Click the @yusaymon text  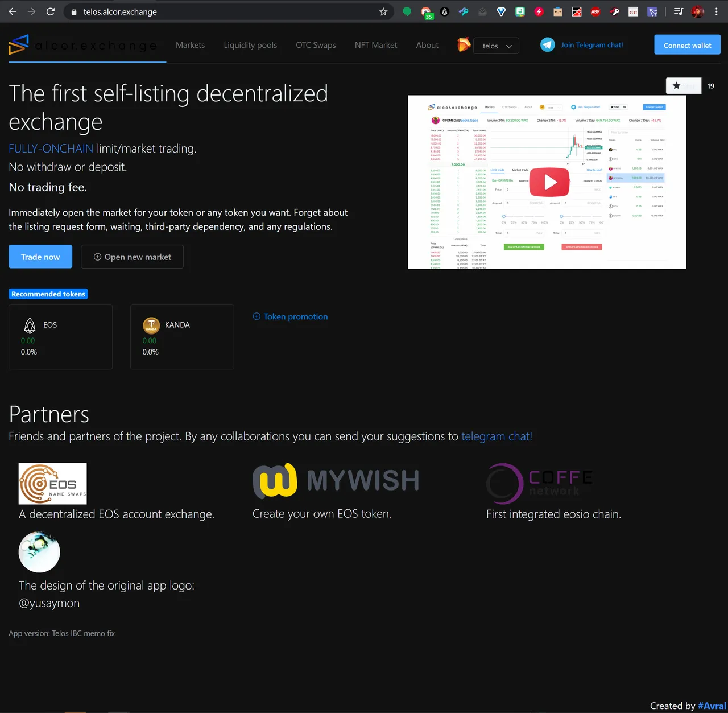click(49, 603)
